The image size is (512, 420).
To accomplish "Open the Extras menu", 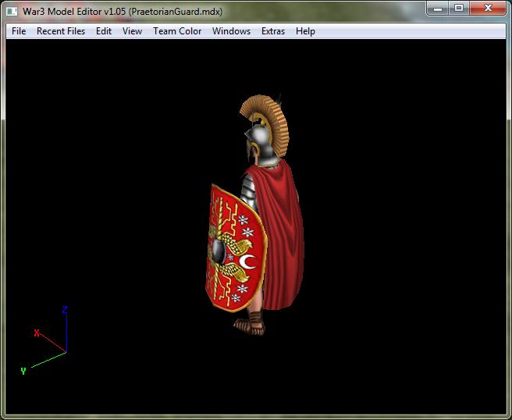I will point(273,31).
